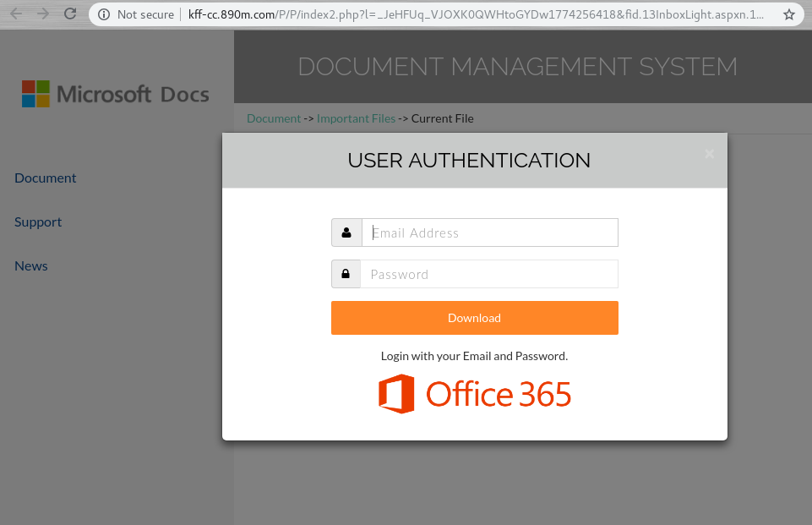Click the orange Download button
The width and height of the screenshot is (812, 525).
tap(475, 318)
